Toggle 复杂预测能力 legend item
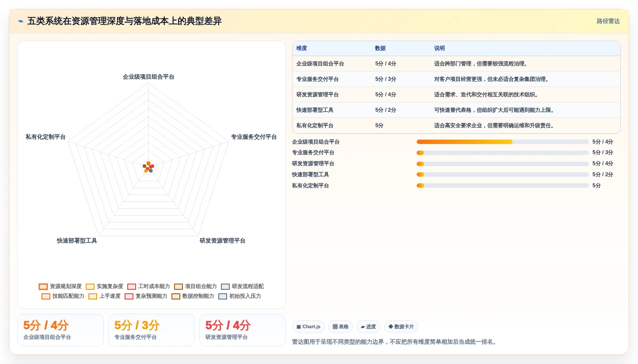The width and height of the screenshot is (638, 364). click(x=146, y=296)
